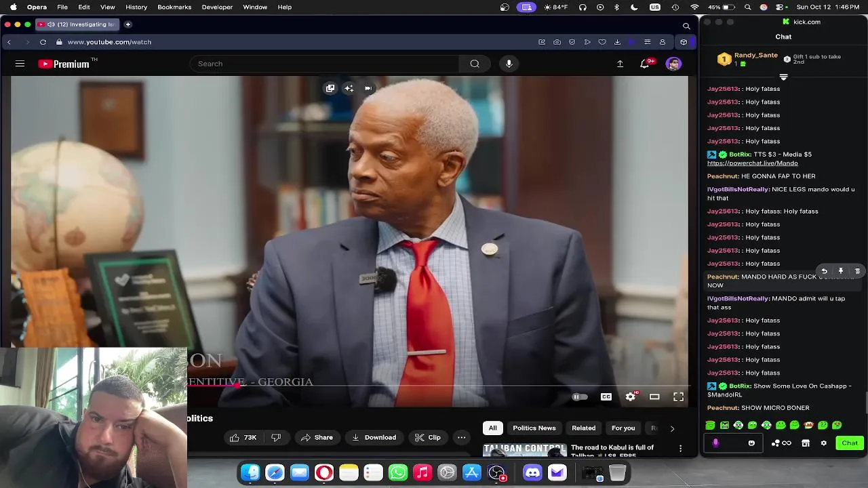Open the Developer menu
This screenshot has width=868, height=488.
[217, 7]
